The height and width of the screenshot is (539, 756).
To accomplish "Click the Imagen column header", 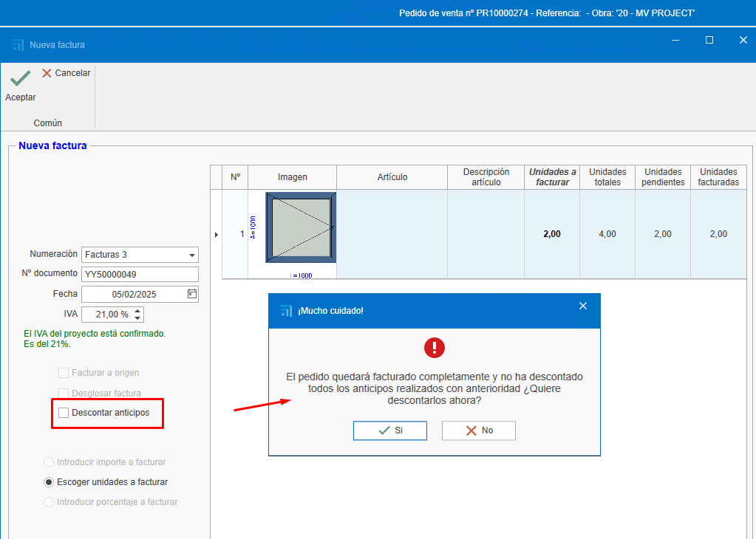I will tap(292, 177).
